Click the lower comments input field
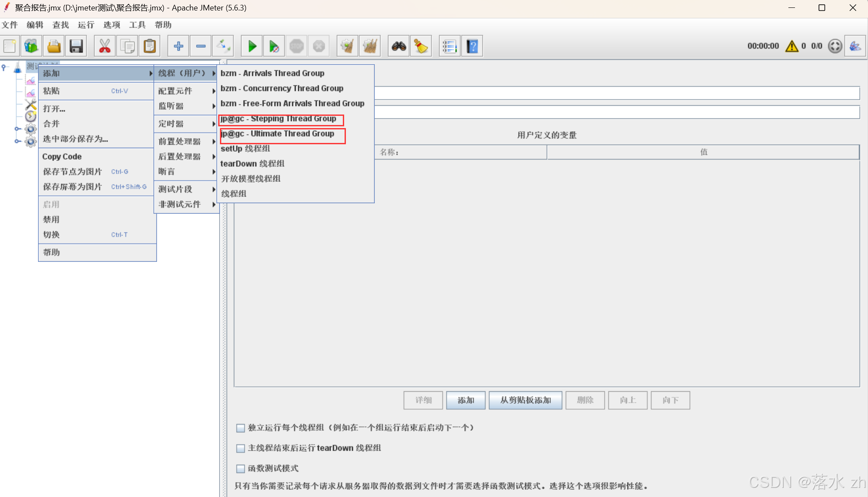The height and width of the screenshot is (497, 868). click(617, 112)
